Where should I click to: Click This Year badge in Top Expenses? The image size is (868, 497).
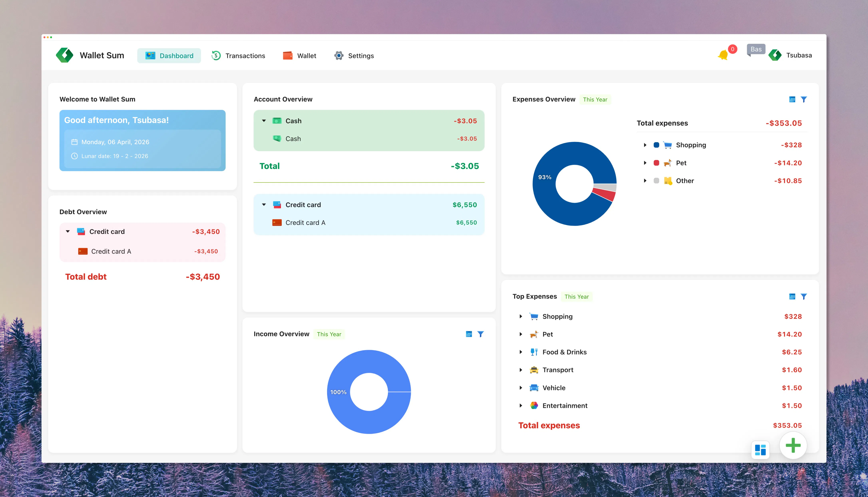[577, 297]
